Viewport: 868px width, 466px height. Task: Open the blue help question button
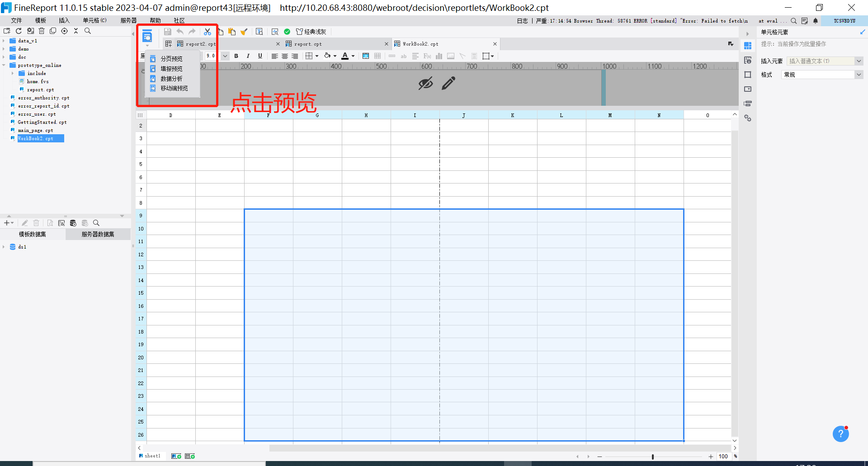tap(841, 434)
